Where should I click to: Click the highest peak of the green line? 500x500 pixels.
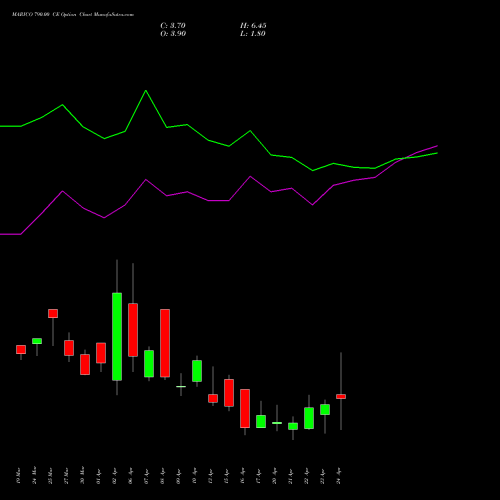146,90
